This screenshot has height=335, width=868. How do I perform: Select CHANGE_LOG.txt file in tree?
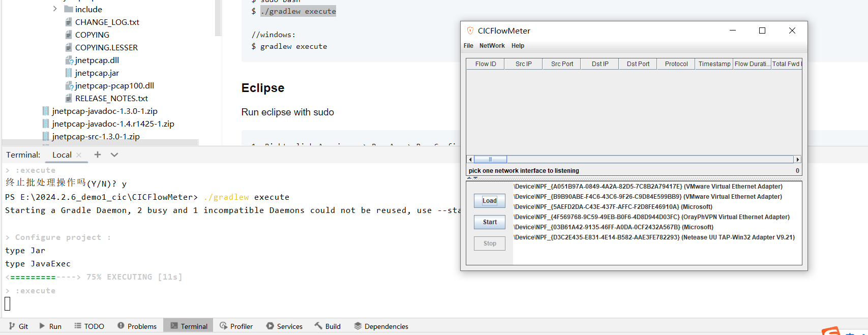107,22
